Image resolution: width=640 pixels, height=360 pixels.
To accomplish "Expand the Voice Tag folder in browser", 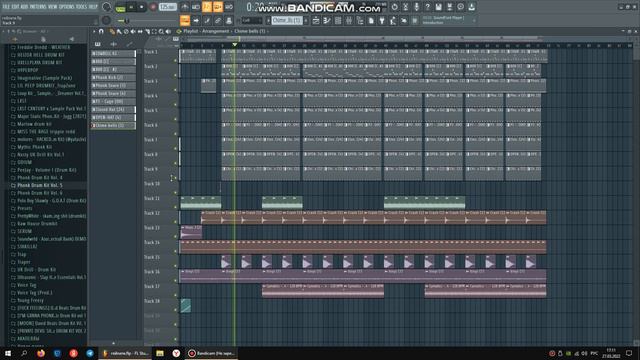I will pos(27,285).
